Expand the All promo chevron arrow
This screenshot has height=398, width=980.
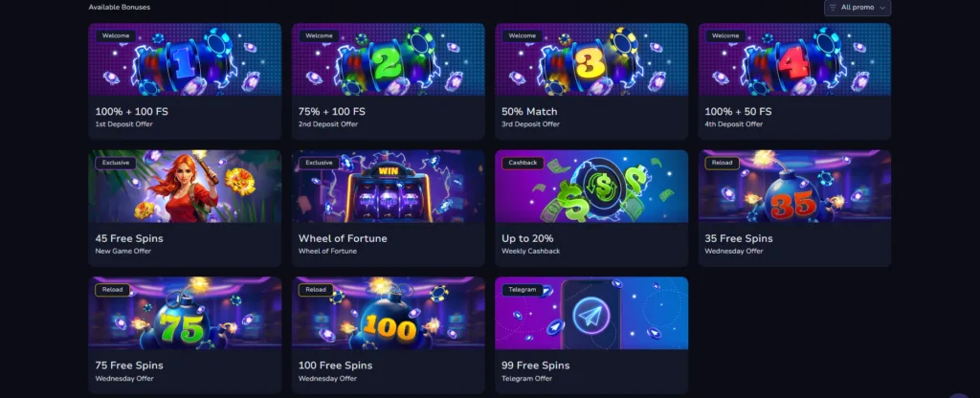(x=882, y=8)
